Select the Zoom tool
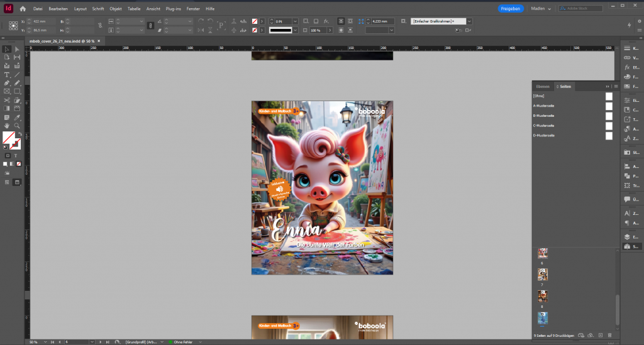 point(17,126)
